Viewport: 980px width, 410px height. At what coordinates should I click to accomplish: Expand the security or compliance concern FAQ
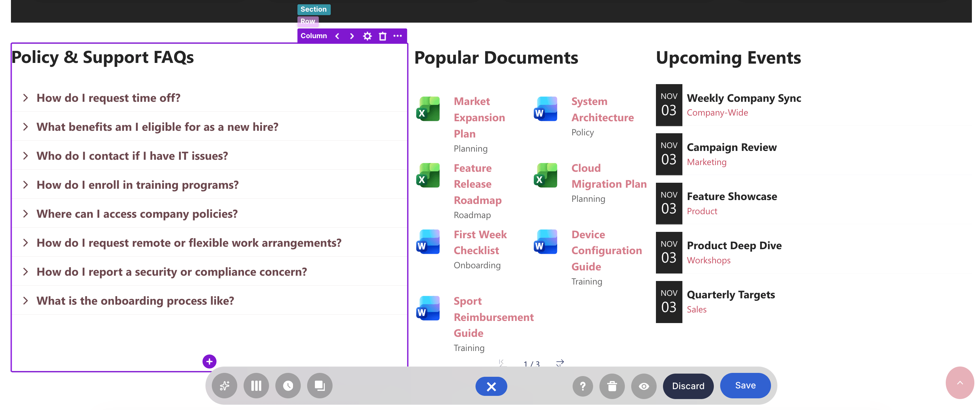tap(209, 271)
